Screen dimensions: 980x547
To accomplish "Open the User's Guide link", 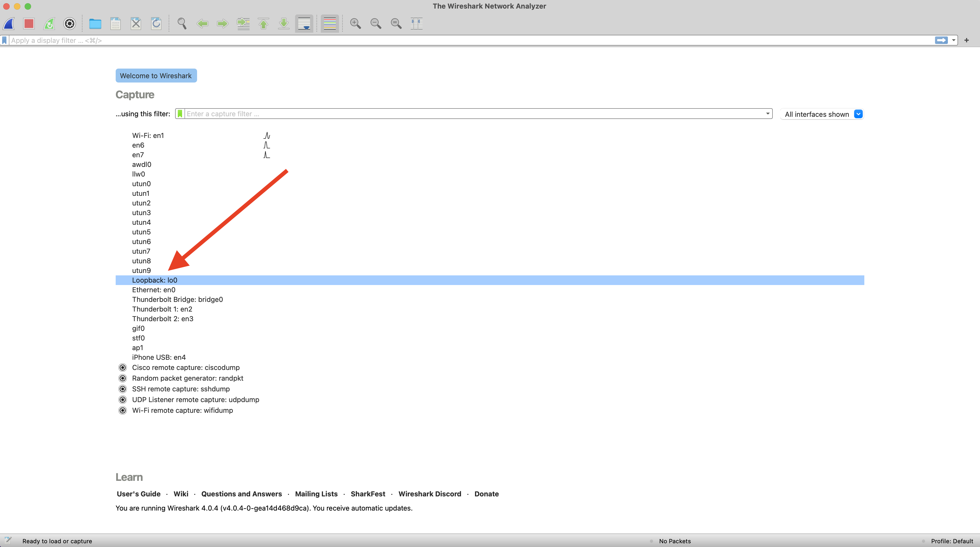I will pyautogui.click(x=138, y=494).
